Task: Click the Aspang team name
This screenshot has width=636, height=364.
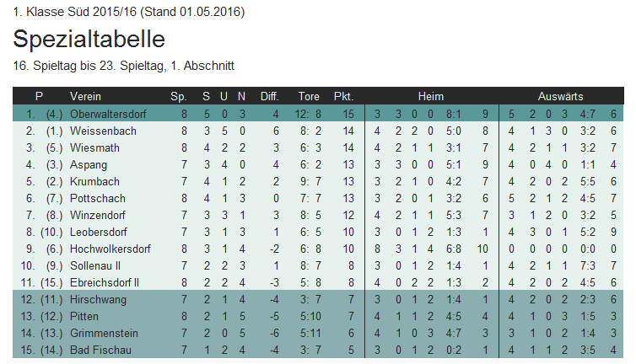Action: pyautogui.click(x=89, y=164)
